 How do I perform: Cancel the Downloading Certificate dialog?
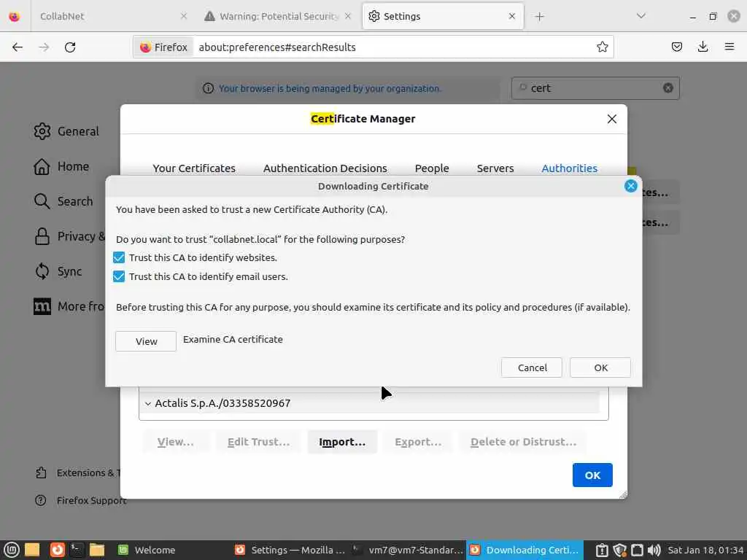click(x=532, y=367)
